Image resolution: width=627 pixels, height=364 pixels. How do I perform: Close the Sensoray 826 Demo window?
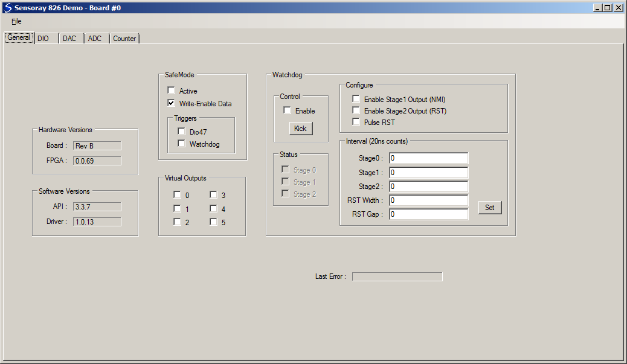point(618,8)
